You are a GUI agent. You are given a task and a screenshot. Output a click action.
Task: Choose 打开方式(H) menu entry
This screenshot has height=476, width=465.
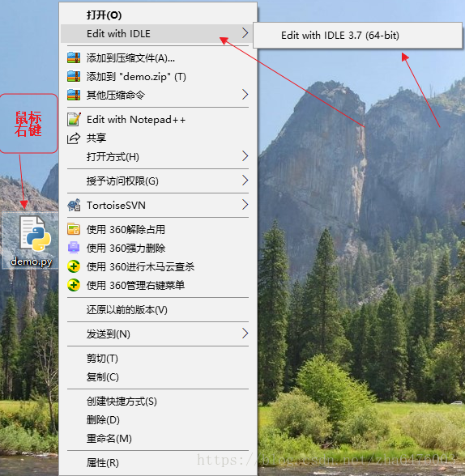pos(158,157)
